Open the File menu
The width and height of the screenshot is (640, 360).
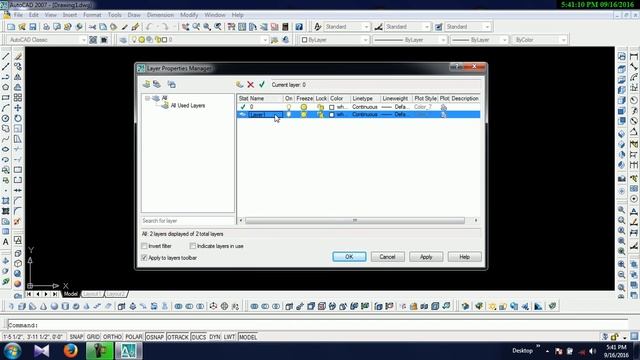[x=18, y=15]
